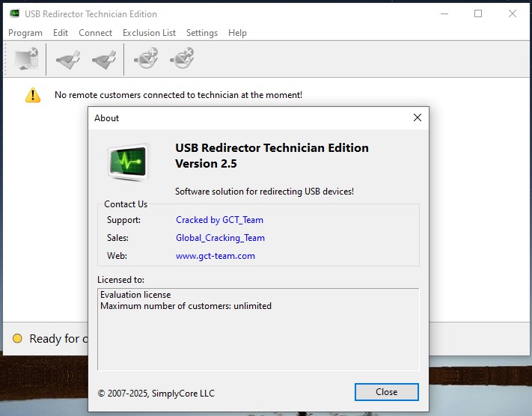Click the yellow status indicator circle
The height and width of the screenshot is (416, 532).
(x=17, y=338)
